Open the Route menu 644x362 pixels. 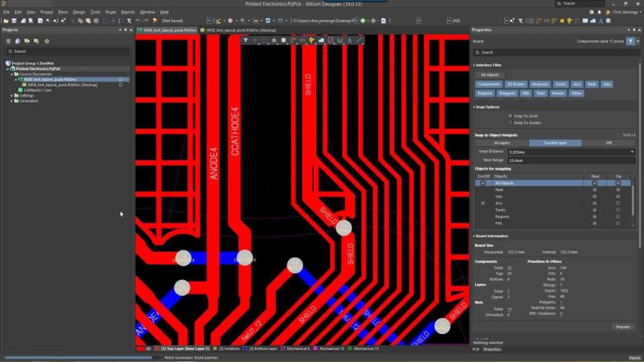point(111,12)
